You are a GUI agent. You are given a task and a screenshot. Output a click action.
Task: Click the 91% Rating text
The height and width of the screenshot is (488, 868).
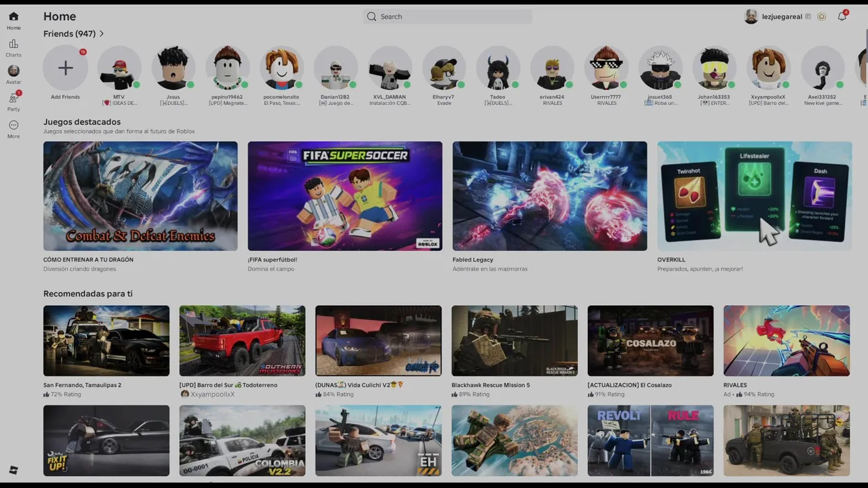point(610,394)
